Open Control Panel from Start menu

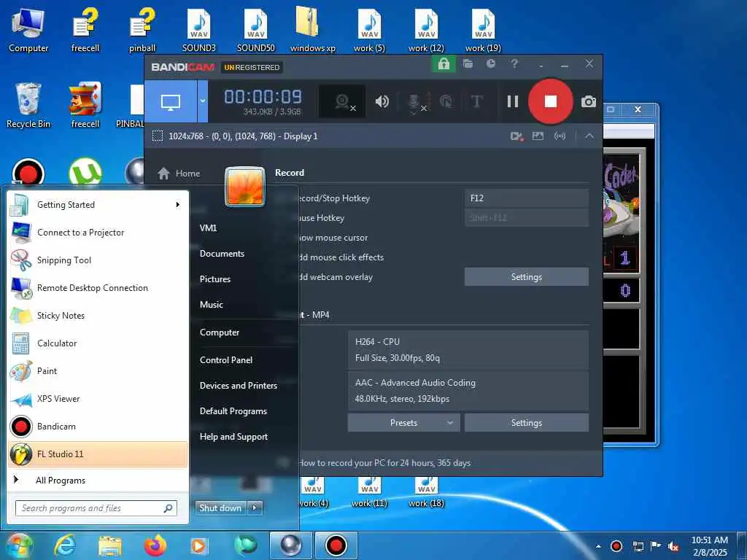click(x=226, y=360)
